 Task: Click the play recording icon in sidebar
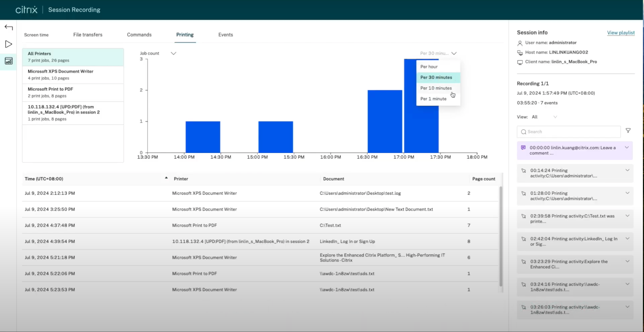tap(9, 44)
